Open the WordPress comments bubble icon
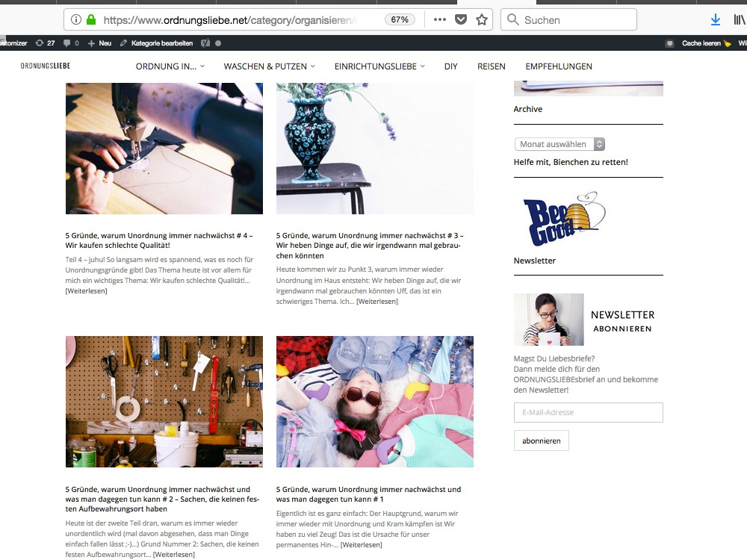The height and width of the screenshot is (560, 747). 72,43
